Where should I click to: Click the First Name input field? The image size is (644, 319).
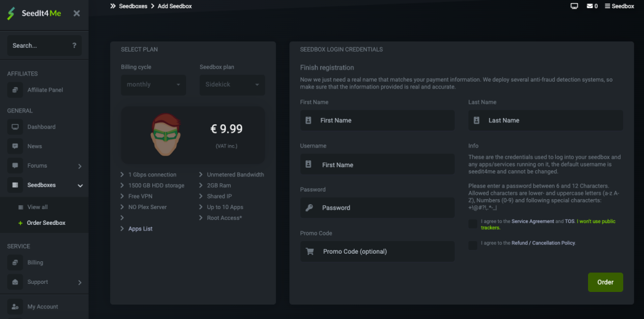pos(377,120)
